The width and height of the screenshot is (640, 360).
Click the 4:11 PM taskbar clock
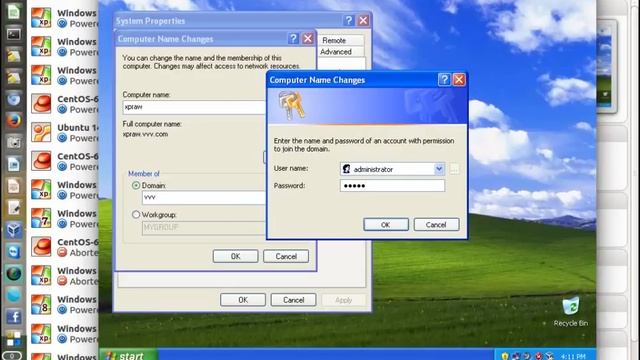[573, 357]
